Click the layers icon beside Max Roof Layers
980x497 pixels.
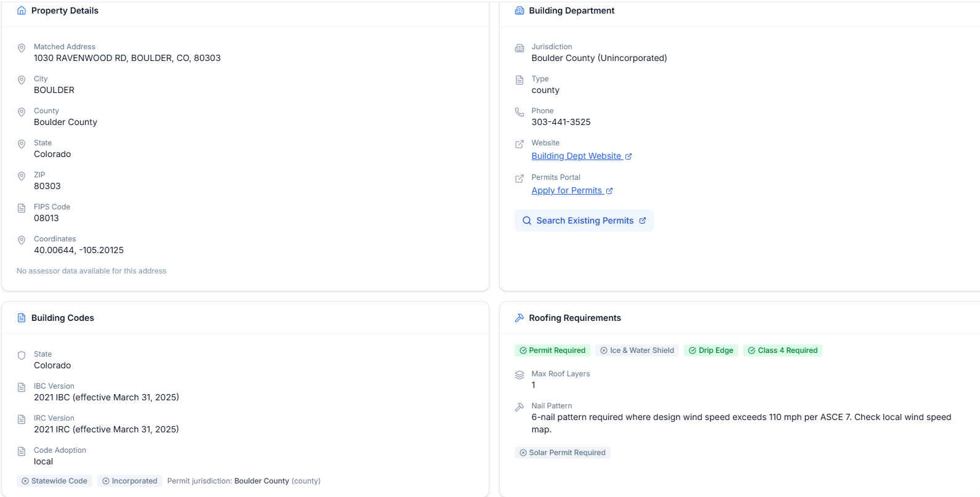coord(520,375)
